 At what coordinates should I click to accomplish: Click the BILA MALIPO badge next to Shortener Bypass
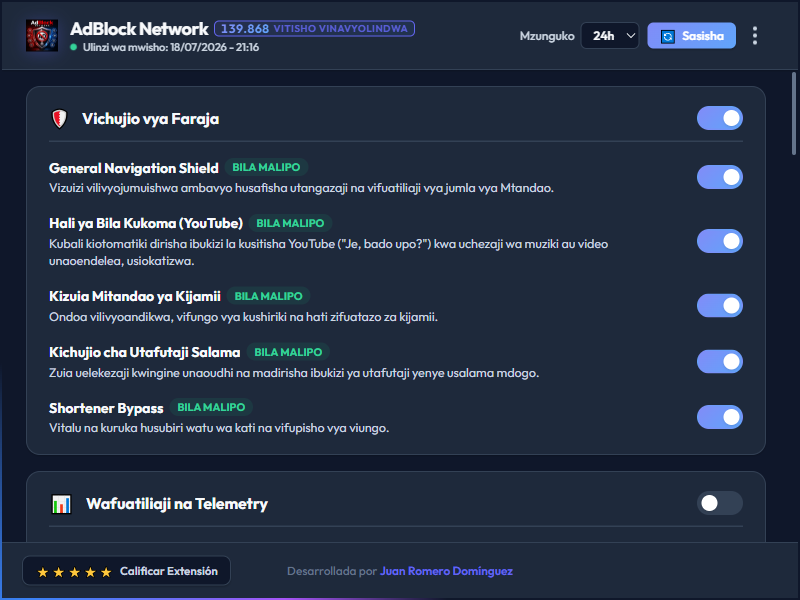pyautogui.click(x=211, y=408)
